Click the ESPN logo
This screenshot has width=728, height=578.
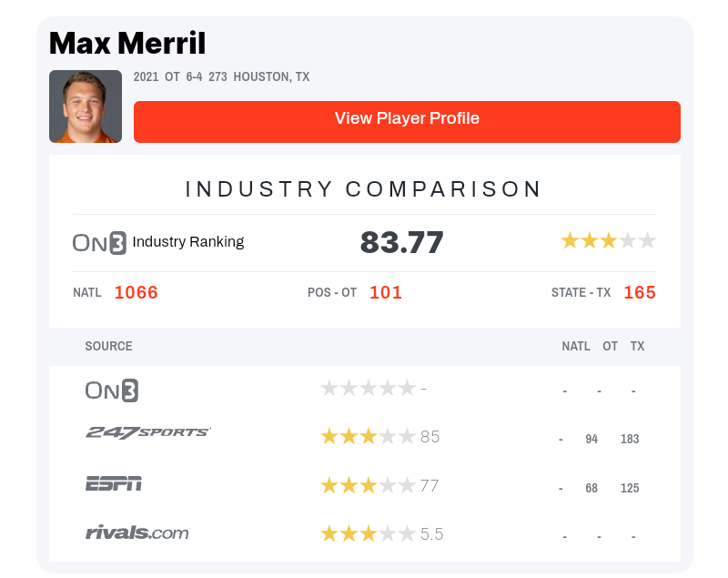[x=114, y=483]
